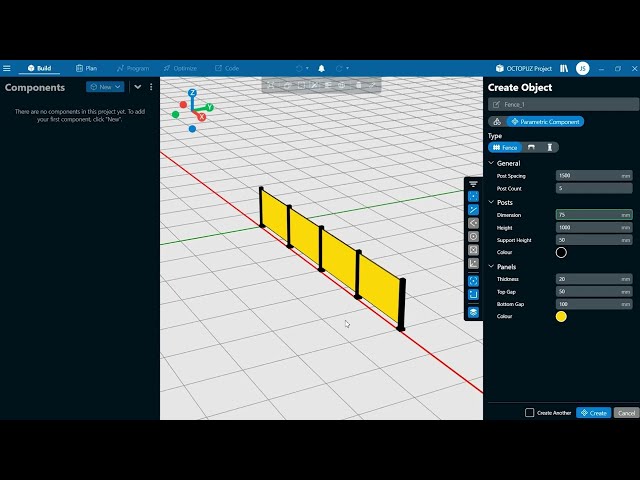The height and width of the screenshot is (480, 640).
Task: Open the Components three-dot options menu
Action: 151,87
